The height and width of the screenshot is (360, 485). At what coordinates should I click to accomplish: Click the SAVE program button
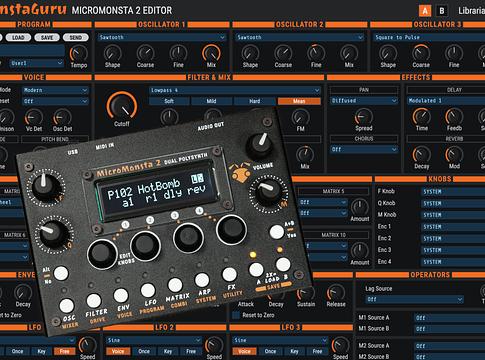click(x=47, y=37)
